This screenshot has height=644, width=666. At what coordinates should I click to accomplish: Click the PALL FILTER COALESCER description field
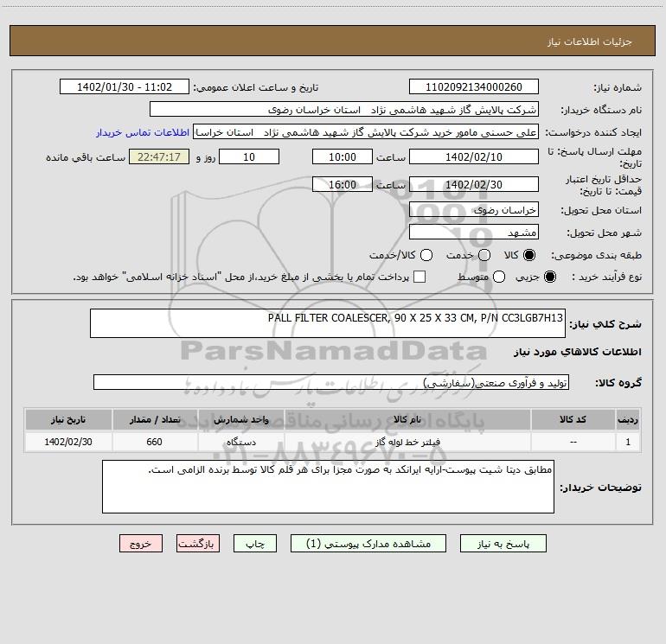(x=327, y=324)
